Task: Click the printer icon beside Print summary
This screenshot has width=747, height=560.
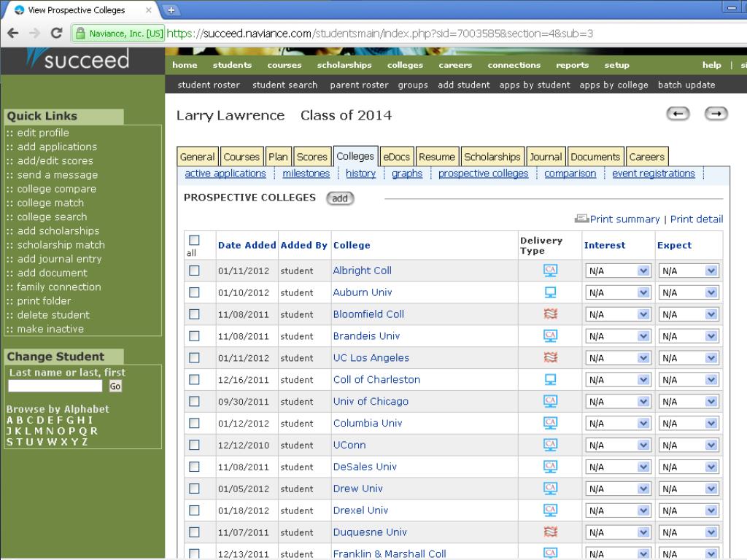Action: [x=581, y=219]
